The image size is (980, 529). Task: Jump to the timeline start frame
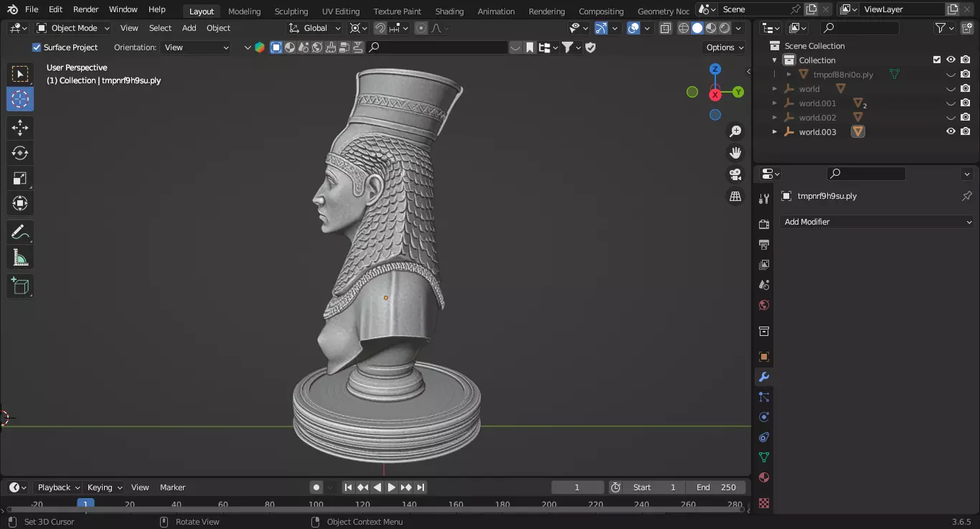tap(348, 487)
